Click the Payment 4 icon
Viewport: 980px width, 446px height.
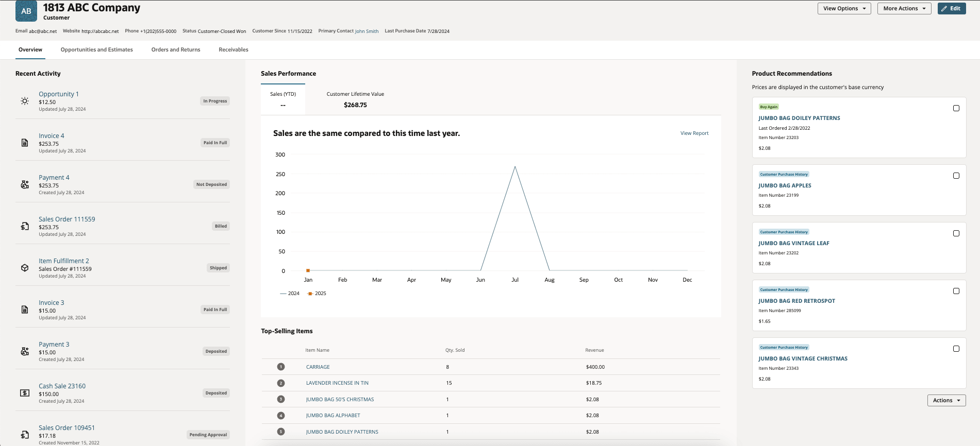[x=25, y=184]
